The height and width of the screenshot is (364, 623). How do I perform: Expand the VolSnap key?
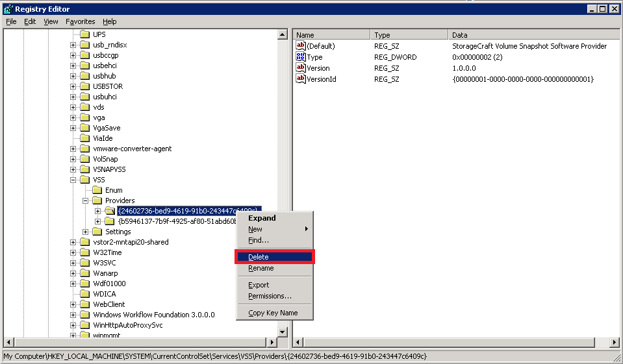(73, 159)
